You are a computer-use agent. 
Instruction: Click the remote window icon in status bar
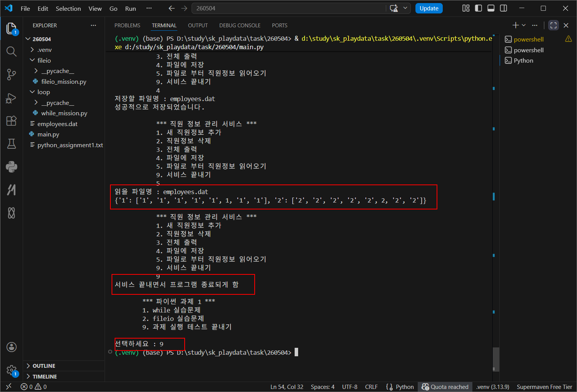pos(8,387)
